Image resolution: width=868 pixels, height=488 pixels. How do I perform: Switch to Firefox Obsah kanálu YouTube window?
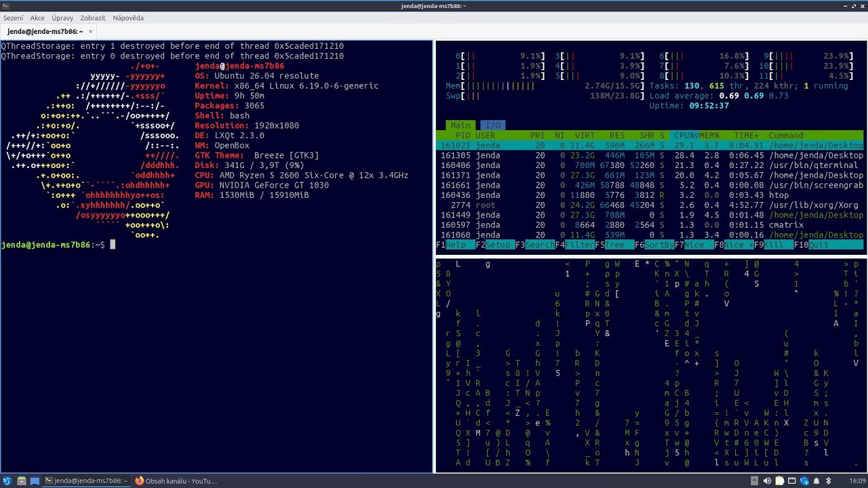pos(176,481)
